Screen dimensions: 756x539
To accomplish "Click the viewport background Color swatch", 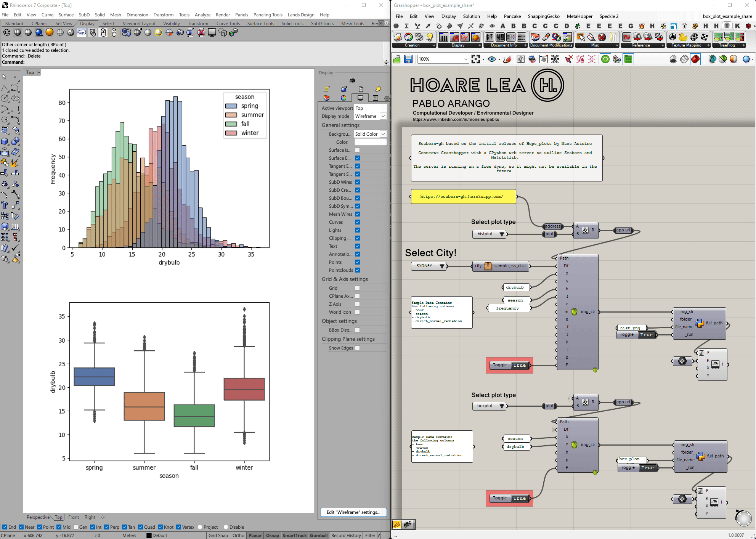I will [x=370, y=142].
